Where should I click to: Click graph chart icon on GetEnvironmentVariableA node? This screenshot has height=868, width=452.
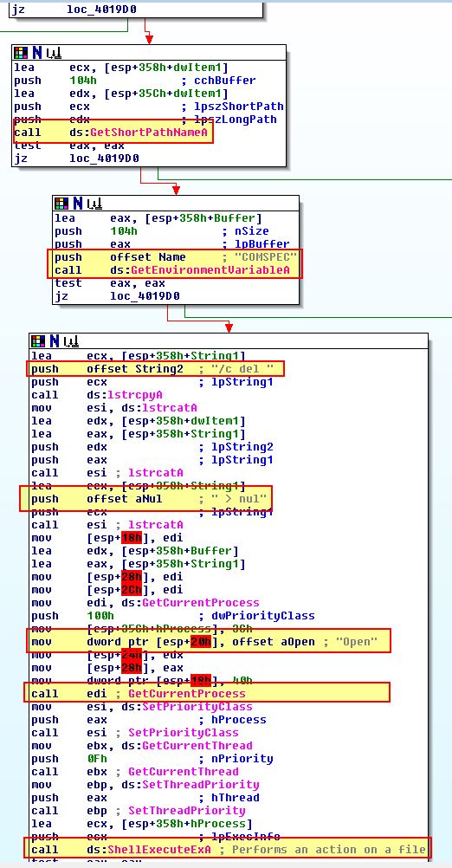94,204
